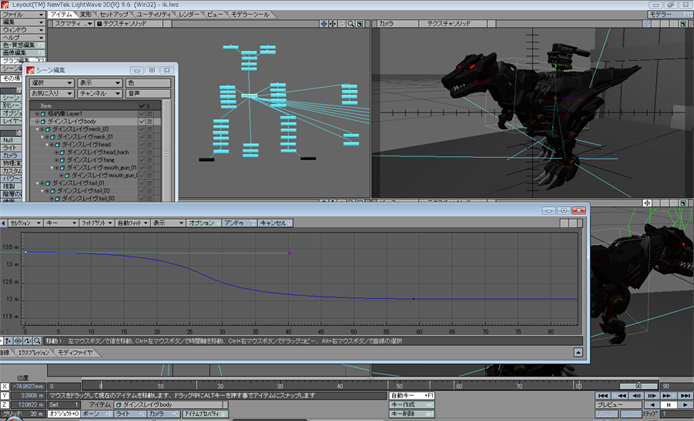Viewport: 694px width, 421px height.
Task: Toggle checkbox for 格納庫:Layer1 row
Action: click(x=142, y=114)
